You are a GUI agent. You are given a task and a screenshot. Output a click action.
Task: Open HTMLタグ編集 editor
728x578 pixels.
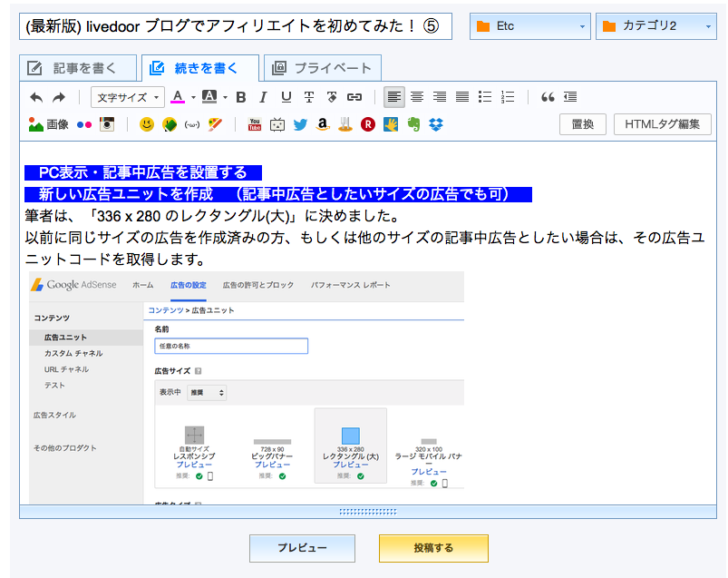(662, 124)
